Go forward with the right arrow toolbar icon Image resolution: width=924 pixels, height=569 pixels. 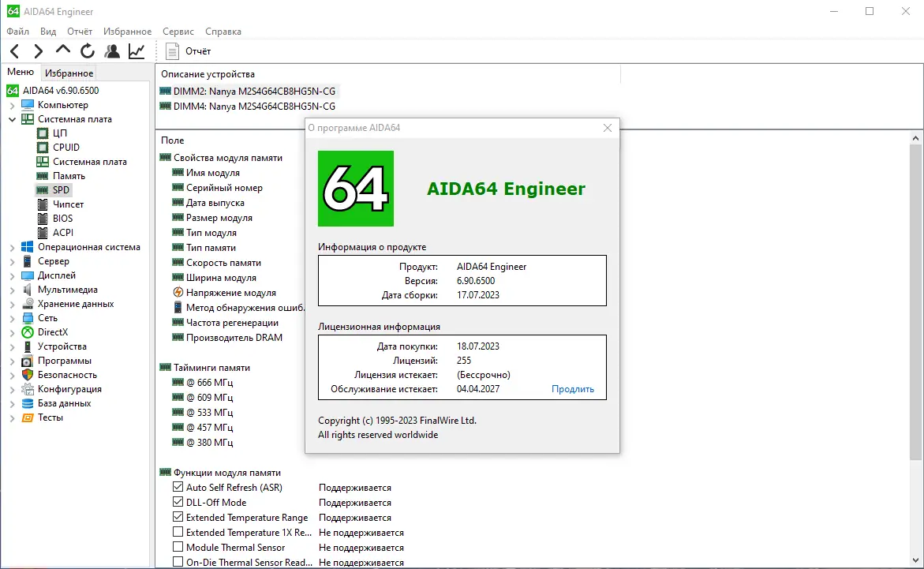pos(39,51)
